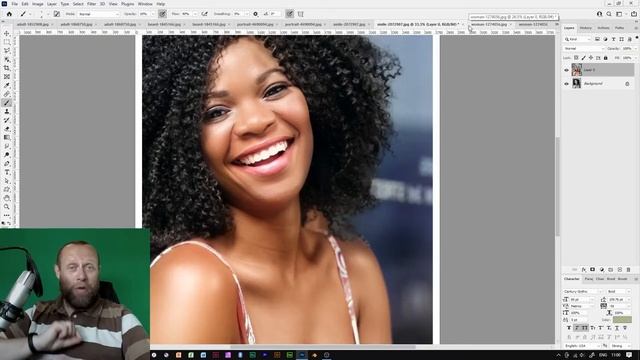640x360 pixels.
Task: Open the font style Bold dropdown
Action: 619,291
